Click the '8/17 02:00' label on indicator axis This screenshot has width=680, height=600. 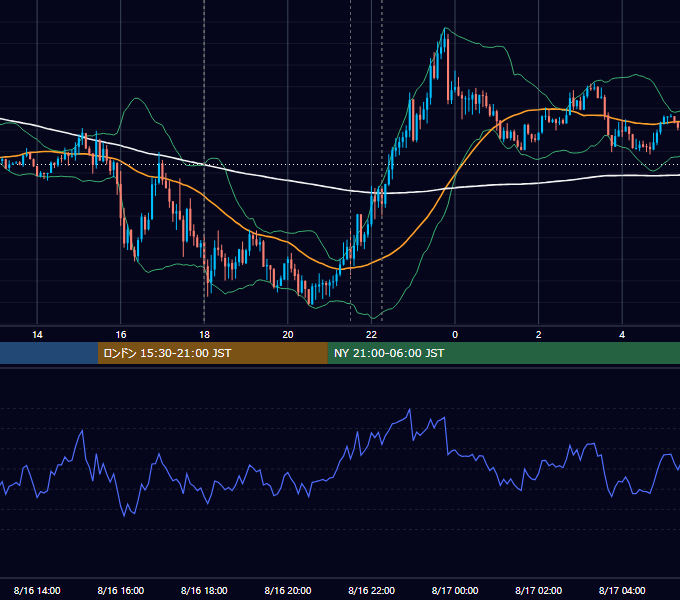tap(539, 590)
